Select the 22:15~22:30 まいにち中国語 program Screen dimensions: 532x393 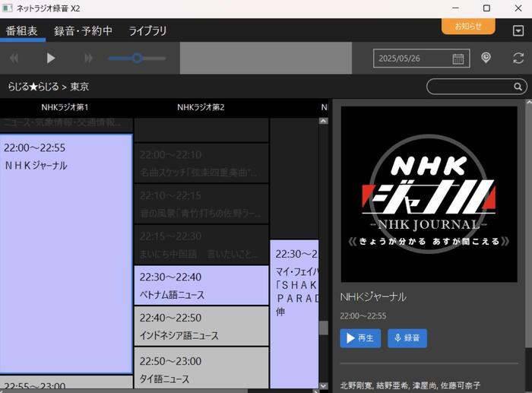tap(201, 244)
